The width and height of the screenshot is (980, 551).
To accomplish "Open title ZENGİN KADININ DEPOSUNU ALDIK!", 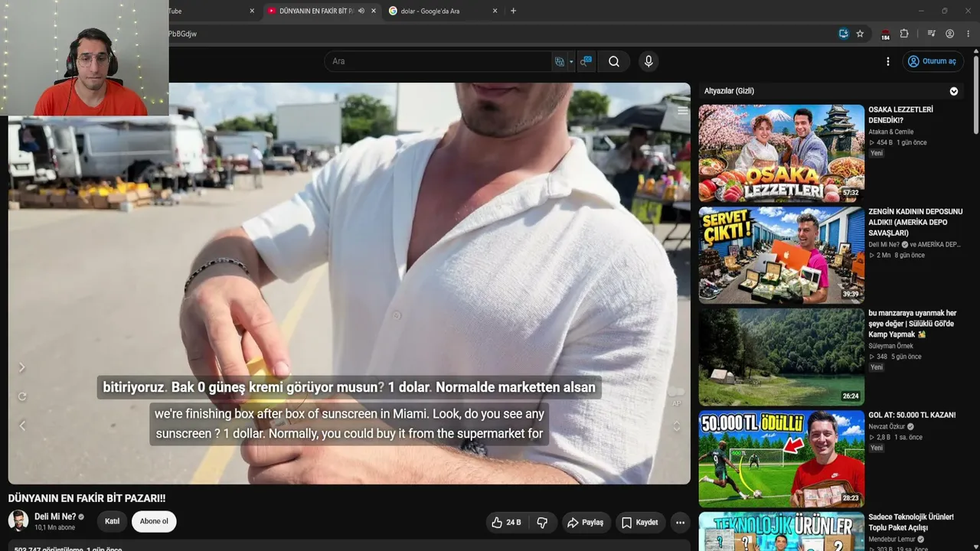I will [916, 222].
